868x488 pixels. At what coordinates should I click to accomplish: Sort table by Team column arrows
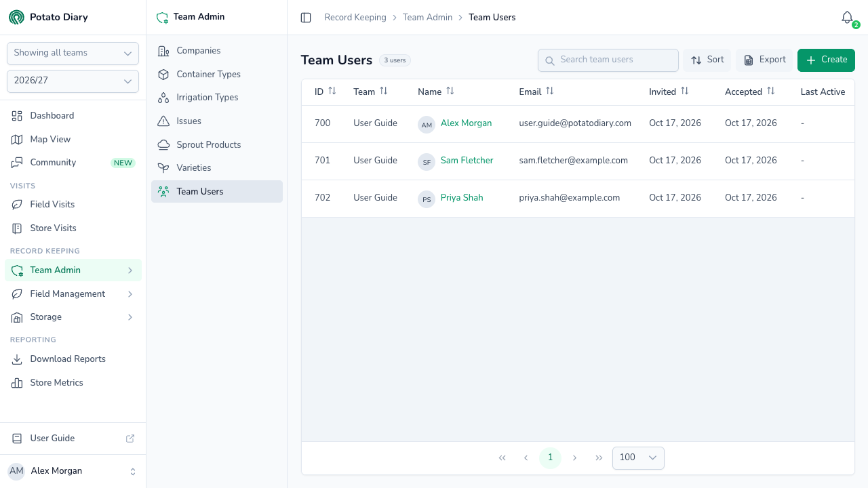[x=384, y=91]
